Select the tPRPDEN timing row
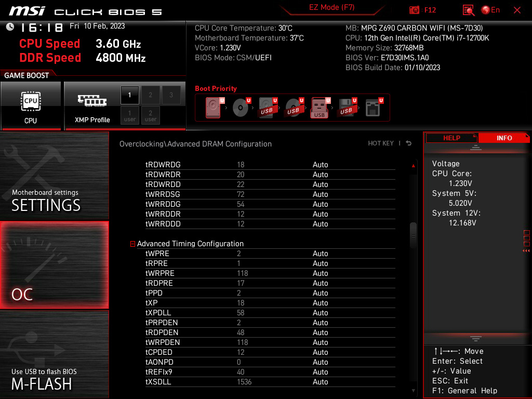Viewport: 532px width, 399px height. click(270, 323)
